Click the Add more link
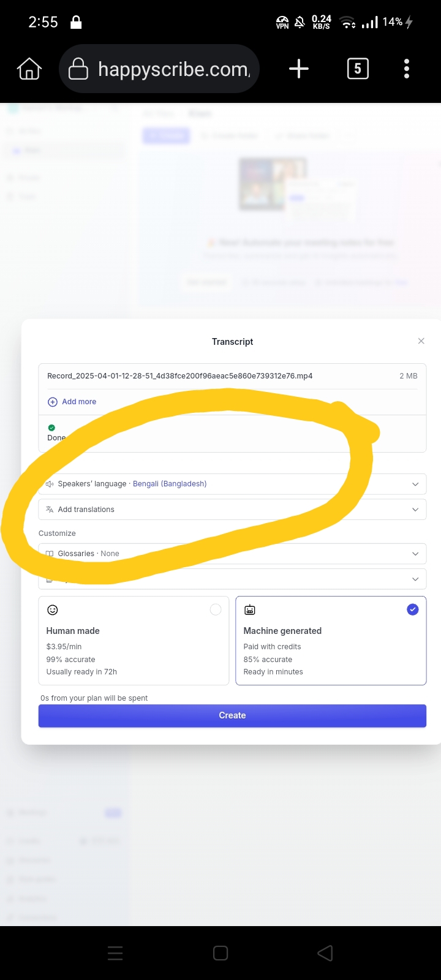Screen dimensions: 441x980 pyautogui.click(x=79, y=402)
